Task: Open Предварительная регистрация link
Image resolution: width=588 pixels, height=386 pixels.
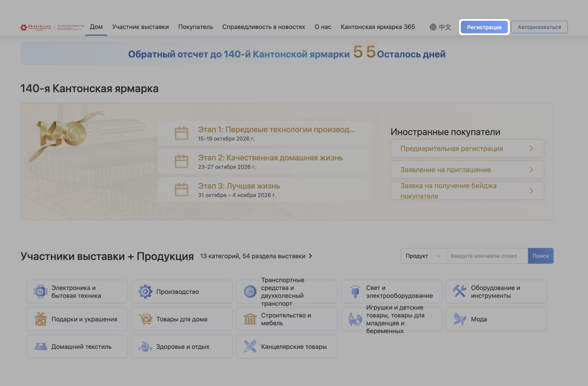Action: pyautogui.click(x=467, y=148)
